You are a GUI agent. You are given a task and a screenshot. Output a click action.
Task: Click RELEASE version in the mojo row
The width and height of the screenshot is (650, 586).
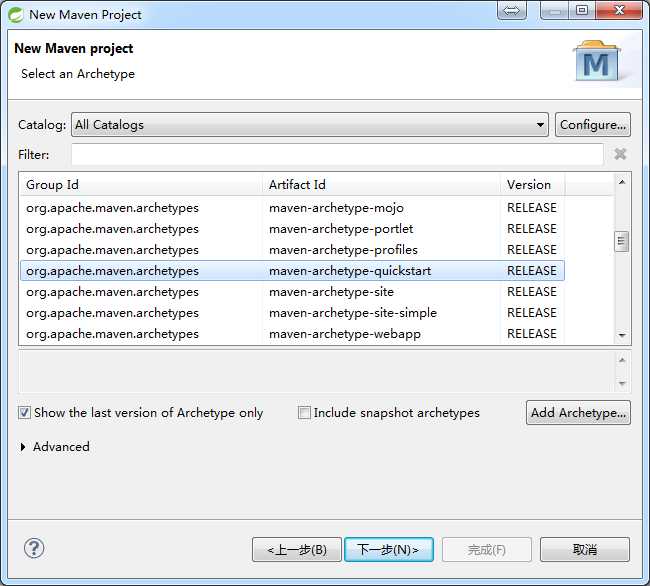(532, 208)
